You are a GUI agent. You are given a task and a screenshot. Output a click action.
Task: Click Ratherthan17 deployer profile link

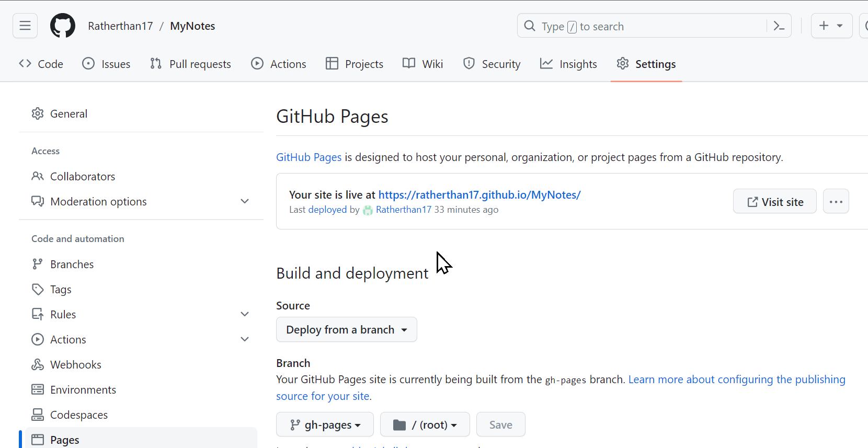pyautogui.click(x=404, y=210)
